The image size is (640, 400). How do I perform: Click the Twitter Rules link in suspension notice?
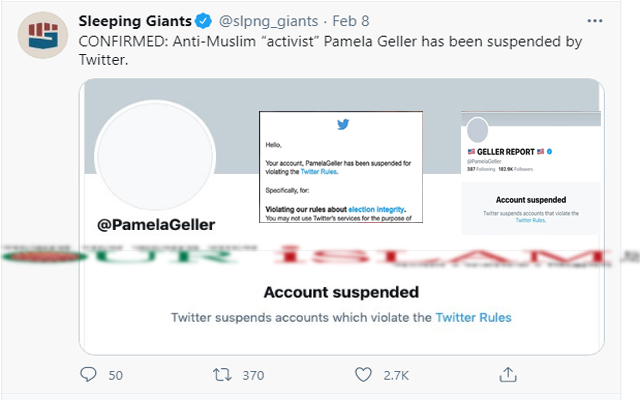tap(473, 317)
